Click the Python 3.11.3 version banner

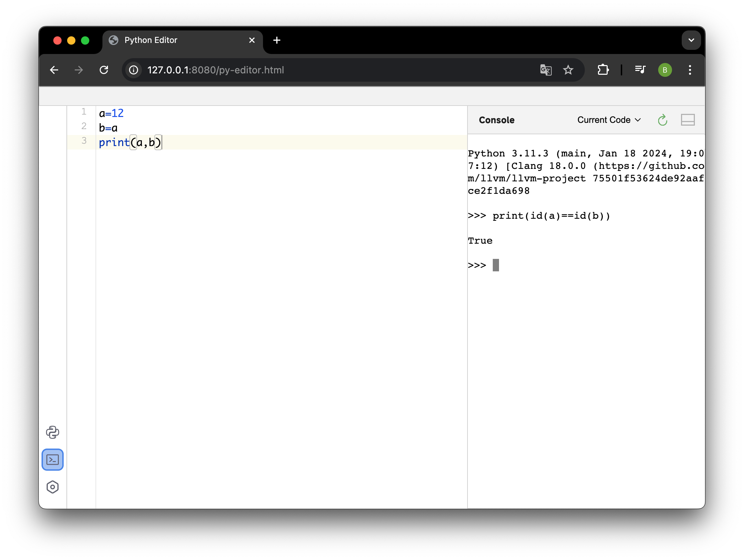point(586,172)
